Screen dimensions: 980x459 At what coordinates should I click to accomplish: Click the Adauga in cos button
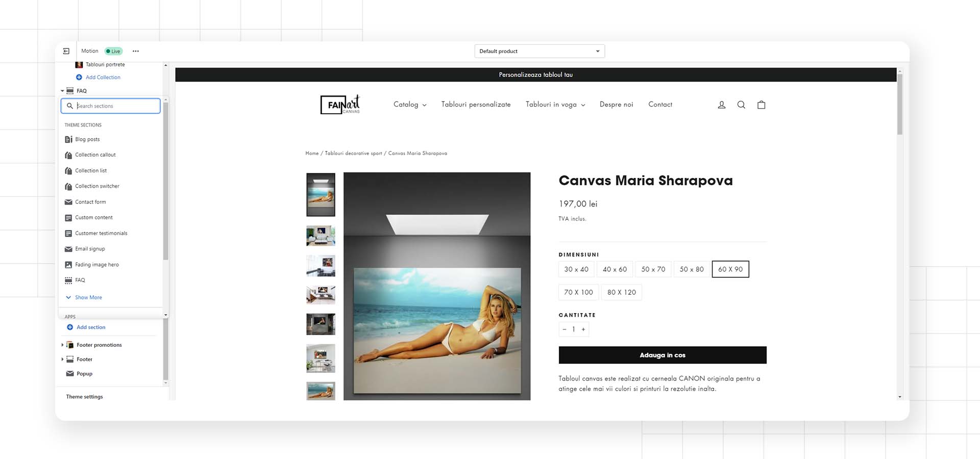pyautogui.click(x=663, y=355)
